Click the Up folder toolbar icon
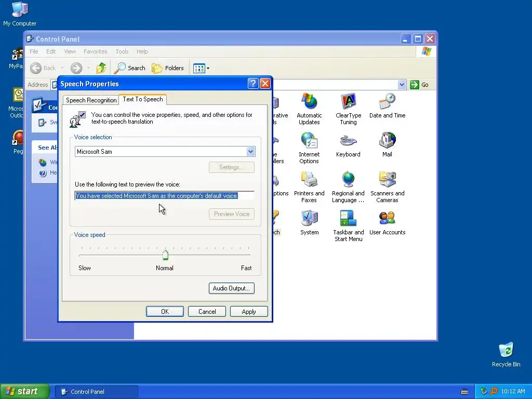The width and height of the screenshot is (532, 399). point(101,68)
